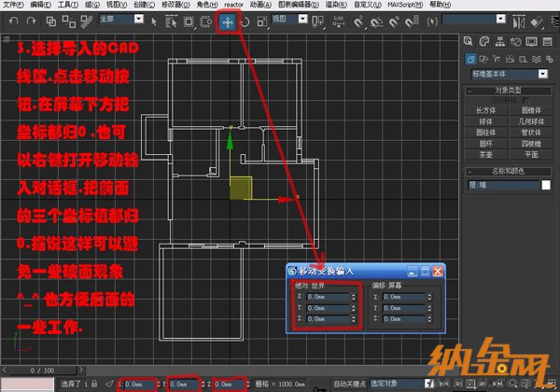Screen dimensions: 560x392
Task: Click the 管状体 tube button
Action: pyautogui.click(x=531, y=133)
